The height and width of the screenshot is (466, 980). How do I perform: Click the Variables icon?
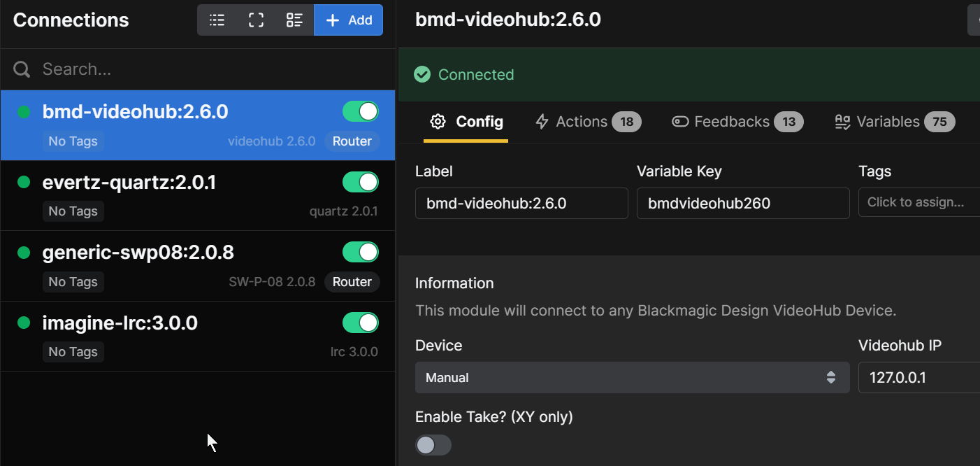(x=843, y=122)
